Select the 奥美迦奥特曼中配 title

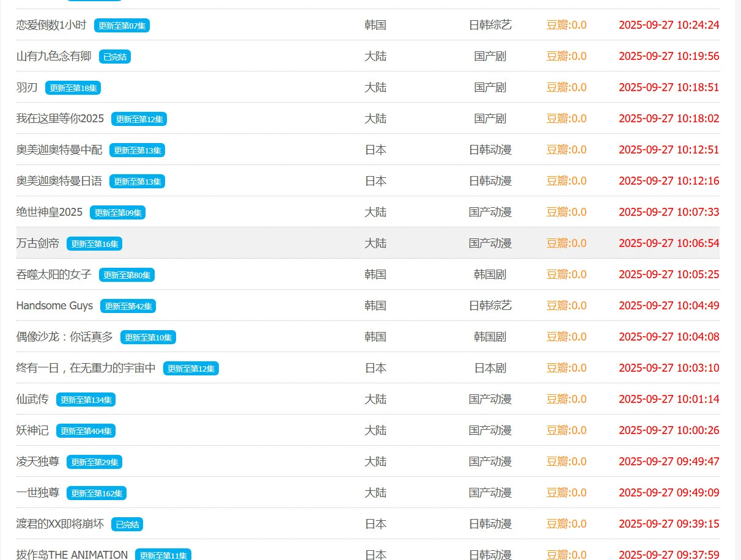[59, 150]
